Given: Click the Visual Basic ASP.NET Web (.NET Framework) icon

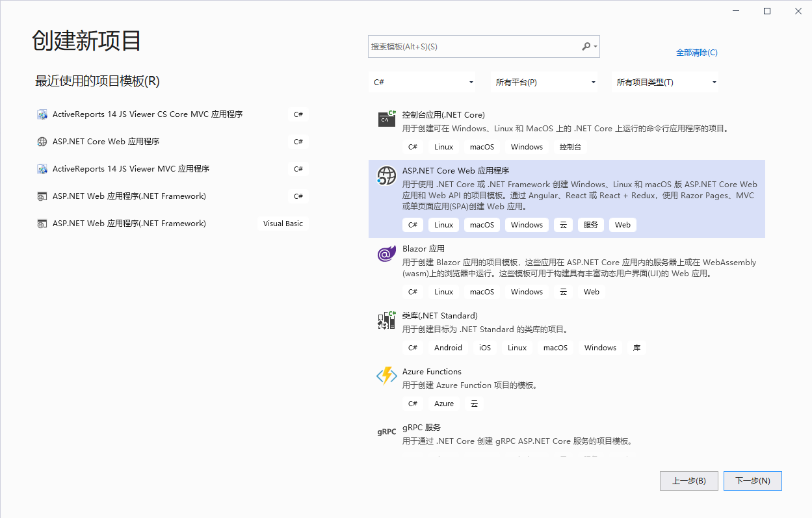Looking at the screenshot, I should [x=42, y=224].
